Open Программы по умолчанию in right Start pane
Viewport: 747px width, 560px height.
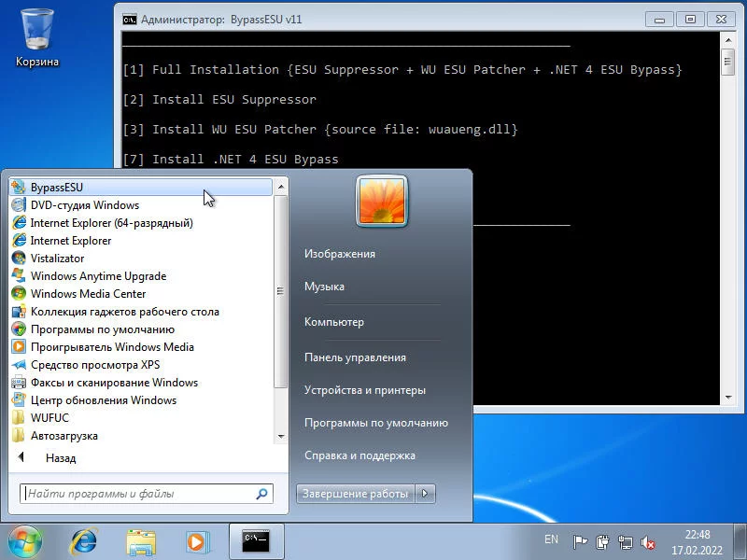pos(376,423)
